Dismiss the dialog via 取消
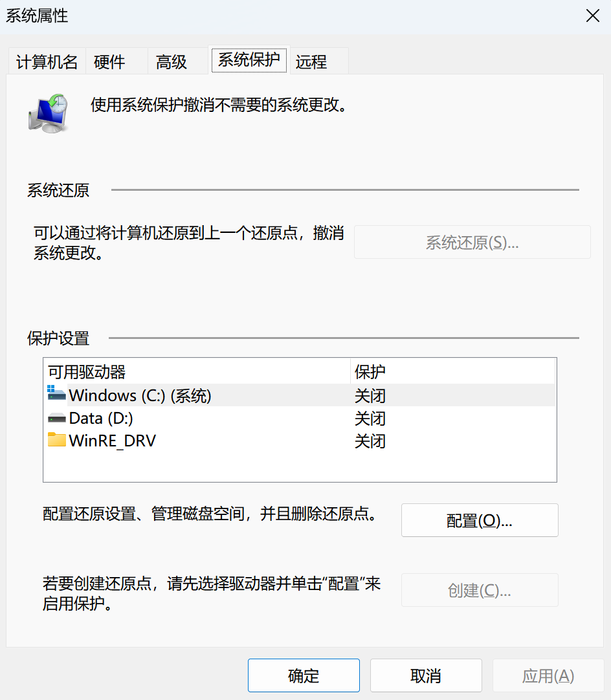 click(x=425, y=675)
